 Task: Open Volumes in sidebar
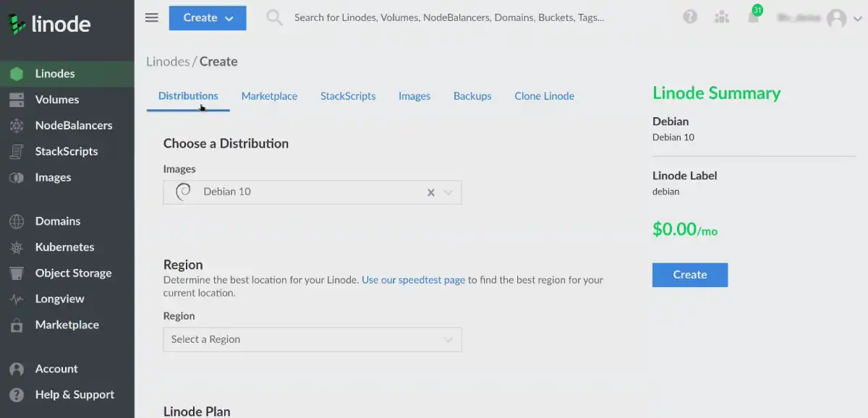coord(67,100)
